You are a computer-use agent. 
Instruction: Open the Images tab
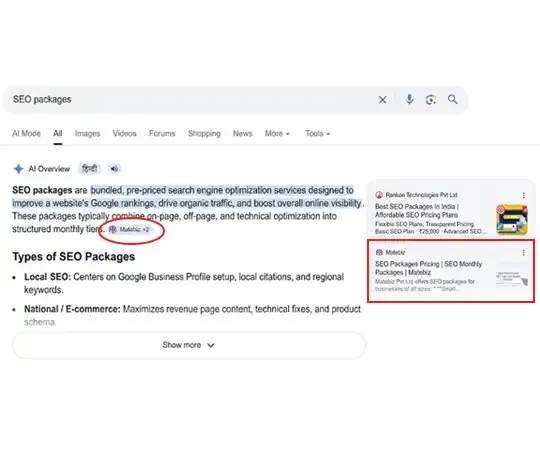(87, 134)
